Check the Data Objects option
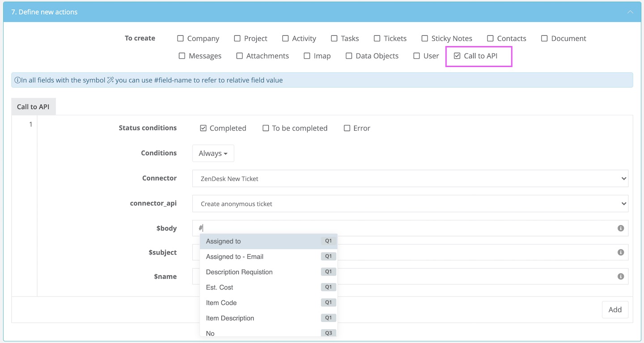 pyautogui.click(x=349, y=55)
